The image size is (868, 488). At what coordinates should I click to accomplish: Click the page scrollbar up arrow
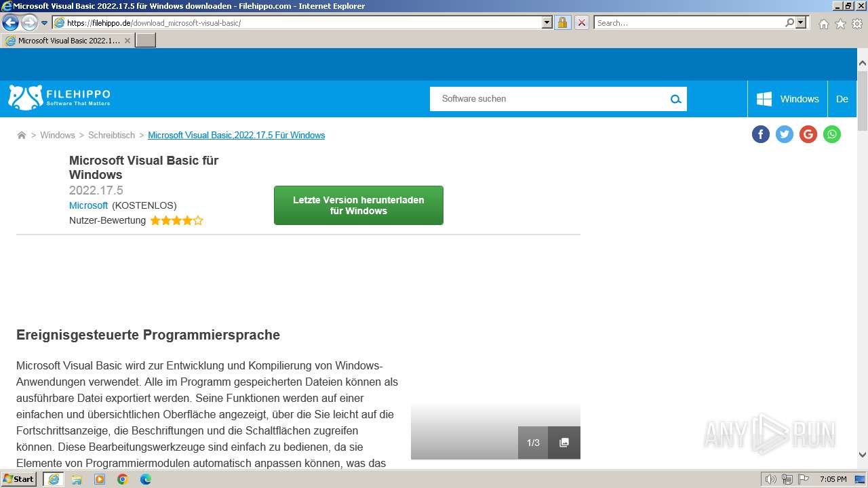(863, 63)
